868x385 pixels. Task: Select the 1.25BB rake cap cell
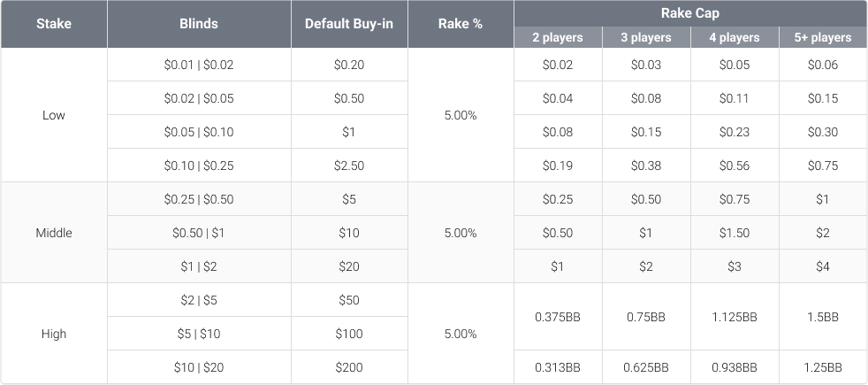[x=823, y=367]
